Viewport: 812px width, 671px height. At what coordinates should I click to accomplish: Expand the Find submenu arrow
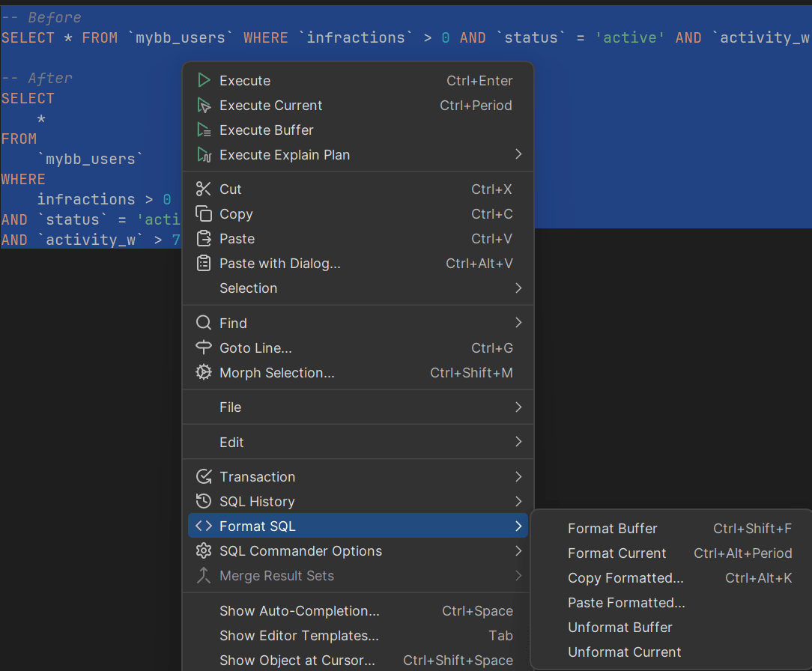coord(518,323)
